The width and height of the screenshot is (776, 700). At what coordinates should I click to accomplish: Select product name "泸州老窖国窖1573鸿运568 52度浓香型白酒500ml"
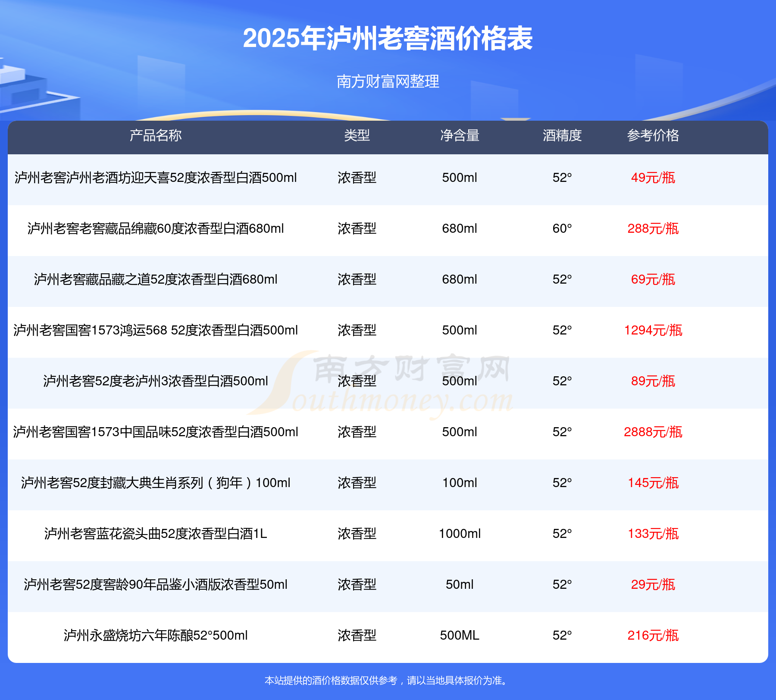156,330
